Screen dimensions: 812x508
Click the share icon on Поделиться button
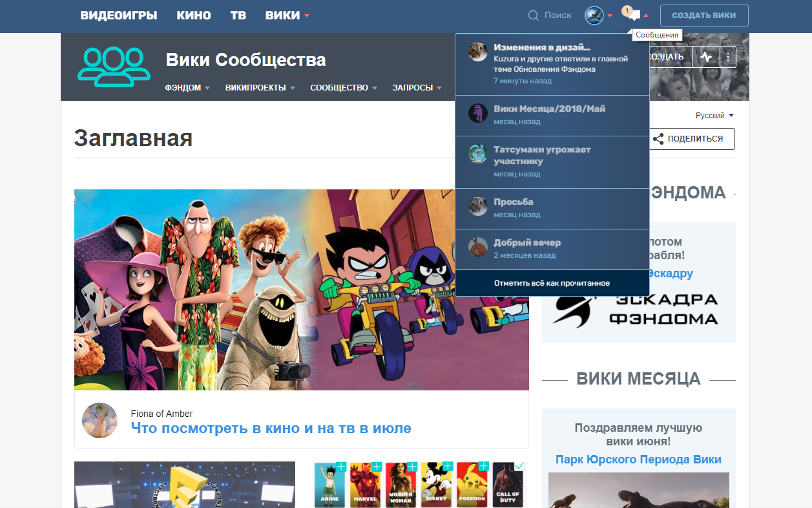pos(658,139)
